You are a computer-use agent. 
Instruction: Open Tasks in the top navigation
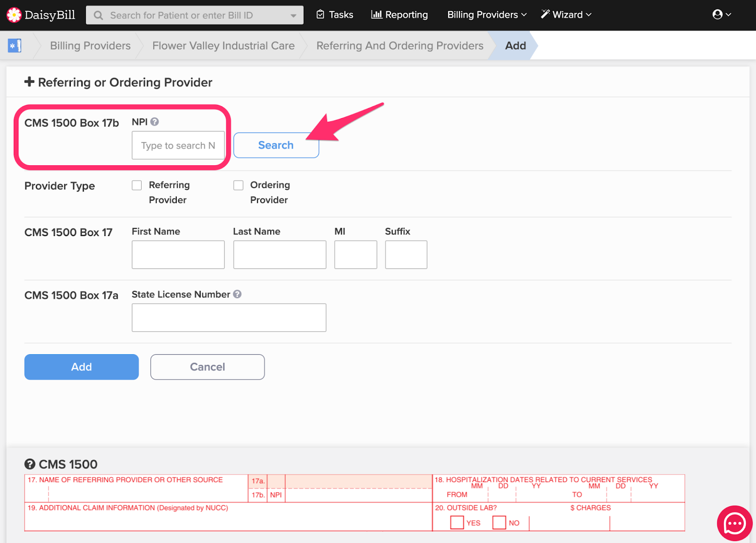tap(335, 15)
